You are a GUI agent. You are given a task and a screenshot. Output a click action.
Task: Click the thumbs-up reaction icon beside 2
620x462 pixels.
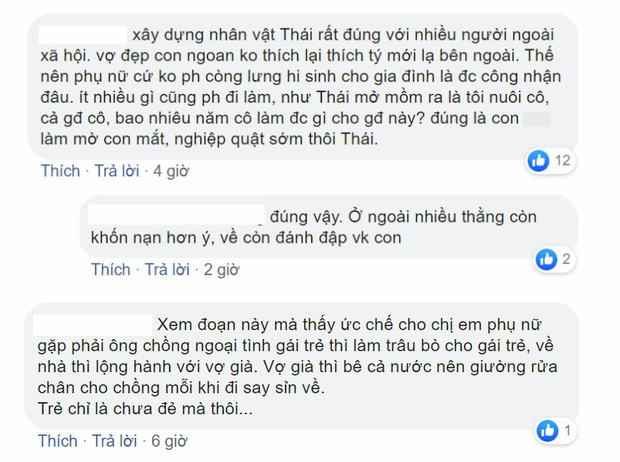click(546, 260)
